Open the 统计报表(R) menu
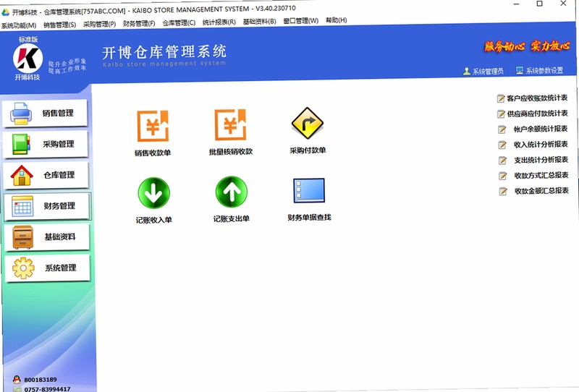Image resolution: width=579 pixels, height=392 pixels. 219,22
